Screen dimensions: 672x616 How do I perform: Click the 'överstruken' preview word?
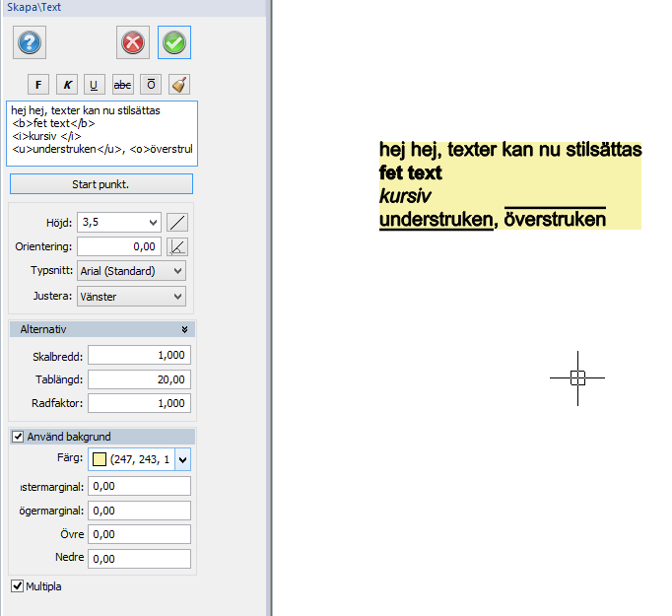[x=555, y=218]
